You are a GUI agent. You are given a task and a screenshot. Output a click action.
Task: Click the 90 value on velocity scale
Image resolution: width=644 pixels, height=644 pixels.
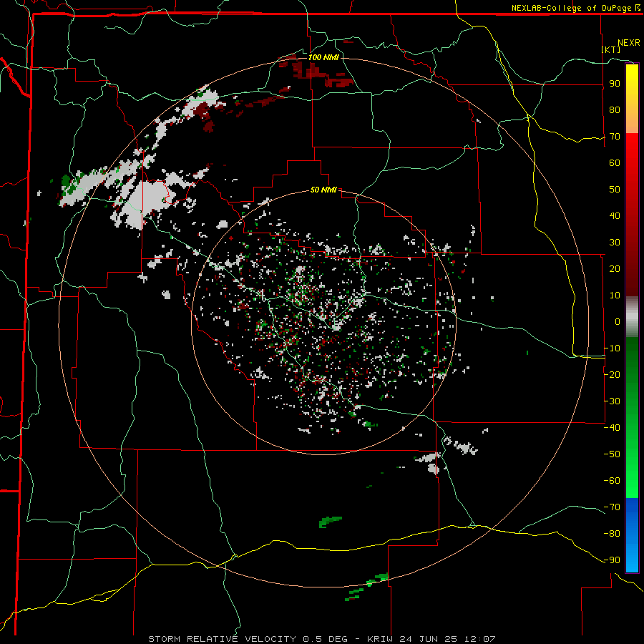click(615, 84)
